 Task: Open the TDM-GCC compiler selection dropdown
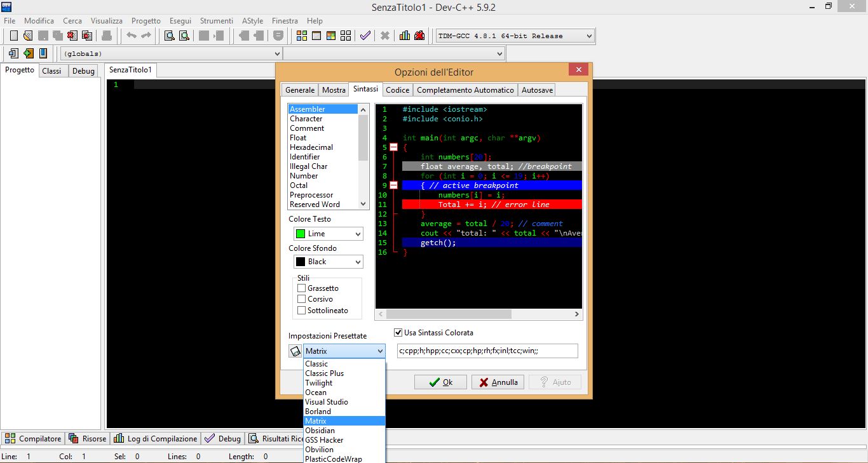pos(515,36)
